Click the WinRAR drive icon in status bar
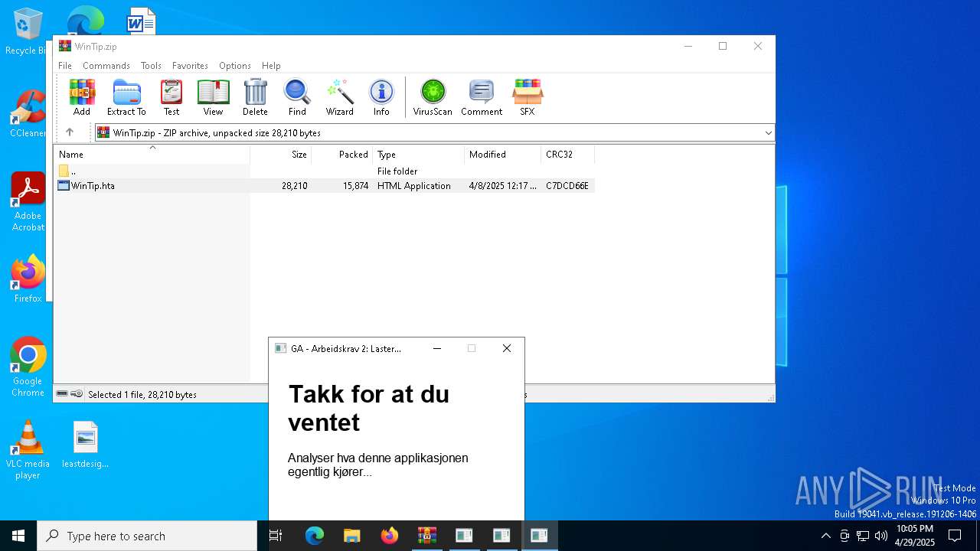This screenshot has width=980, height=551. pyautogui.click(x=62, y=394)
